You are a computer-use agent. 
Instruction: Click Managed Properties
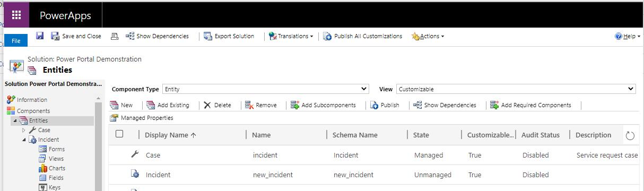[142, 118]
